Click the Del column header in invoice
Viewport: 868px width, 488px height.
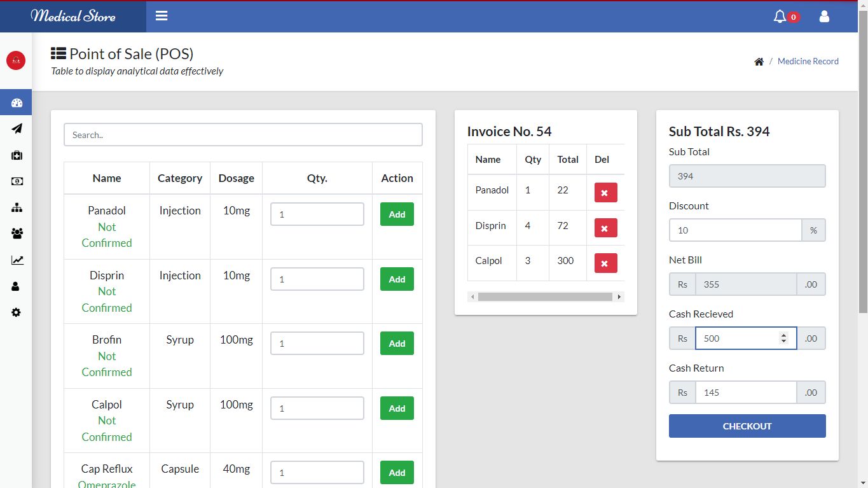point(602,160)
